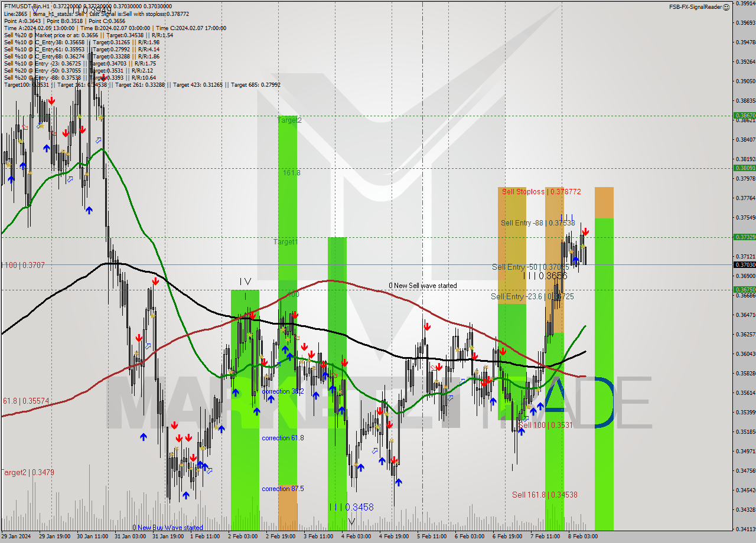The width and height of the screenshot is (756, 543).
Task: Click the green price tag 0.37329
Action: 744,237
